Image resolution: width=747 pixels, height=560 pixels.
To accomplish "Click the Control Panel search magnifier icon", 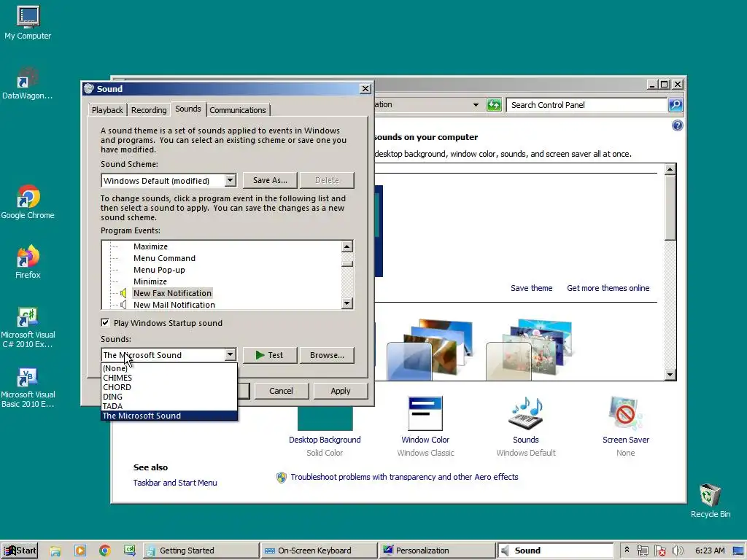I will point(676,105).
